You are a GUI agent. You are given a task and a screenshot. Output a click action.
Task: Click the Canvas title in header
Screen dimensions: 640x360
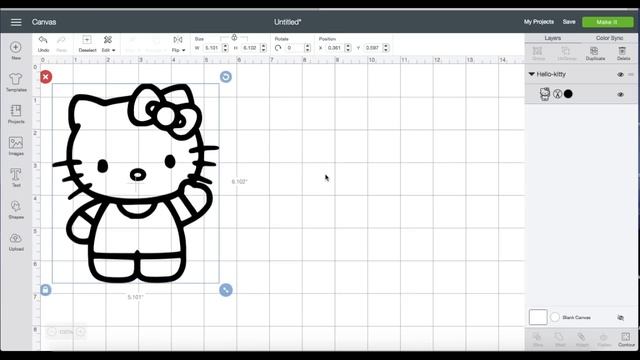(x=44, y=22)
